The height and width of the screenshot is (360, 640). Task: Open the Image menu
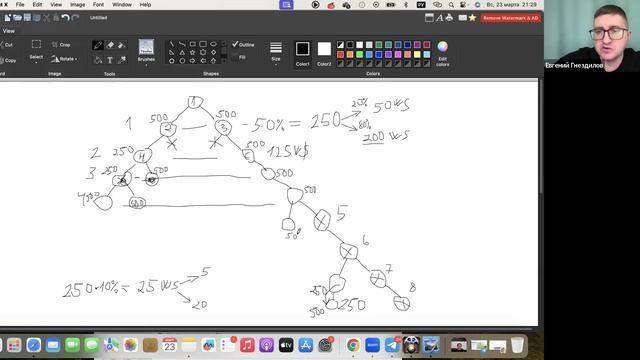point(78,4)
